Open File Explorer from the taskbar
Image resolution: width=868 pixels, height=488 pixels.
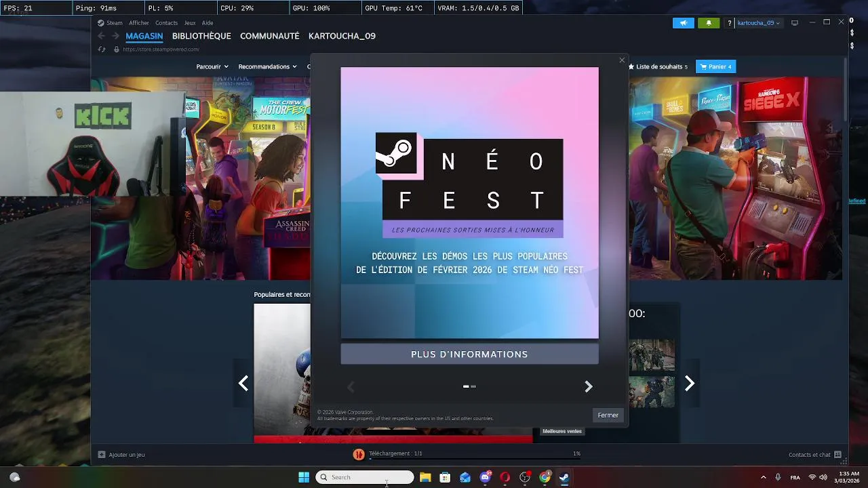tap(425, 477)
